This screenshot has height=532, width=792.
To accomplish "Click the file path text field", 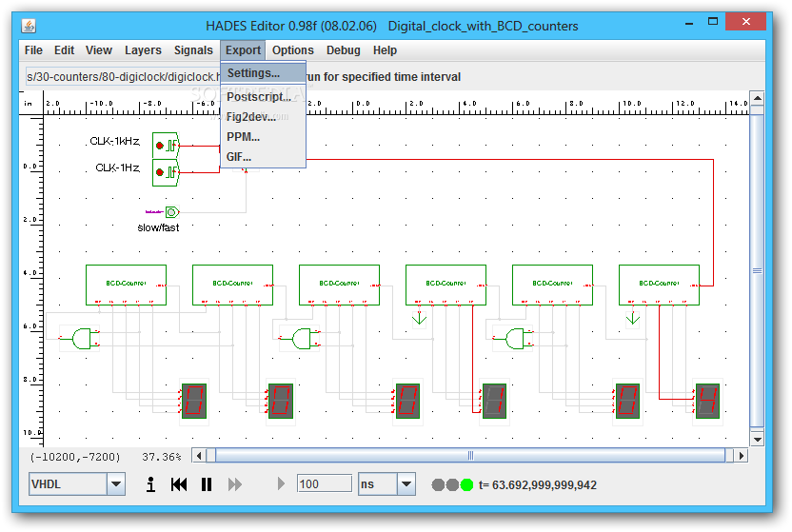I will coord(124,77).
